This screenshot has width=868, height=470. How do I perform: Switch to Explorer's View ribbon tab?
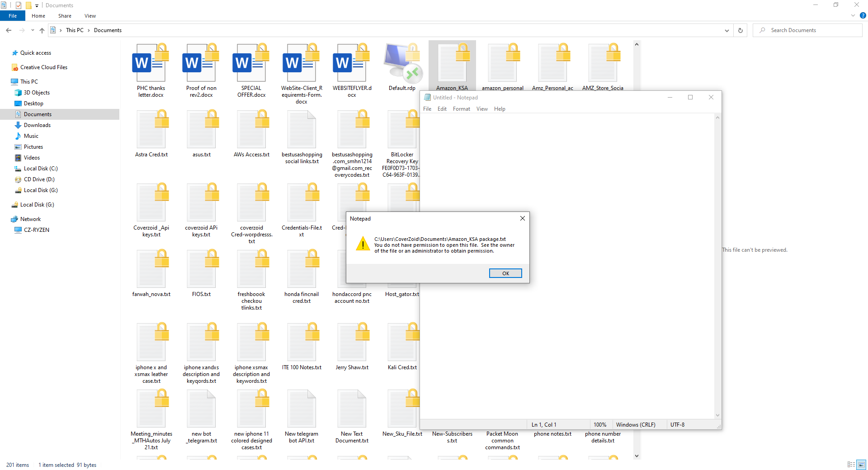[90, 16]
